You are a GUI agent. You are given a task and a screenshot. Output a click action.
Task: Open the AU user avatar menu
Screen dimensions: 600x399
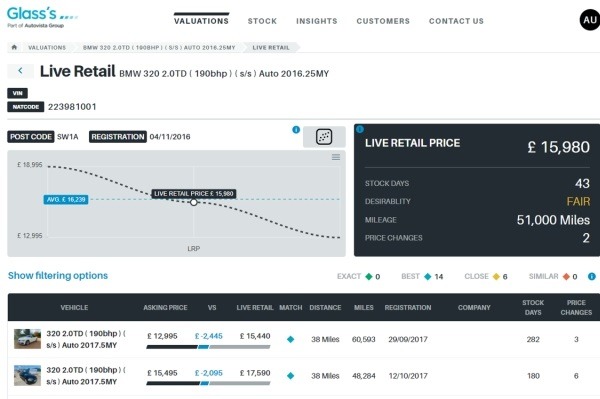590,20
